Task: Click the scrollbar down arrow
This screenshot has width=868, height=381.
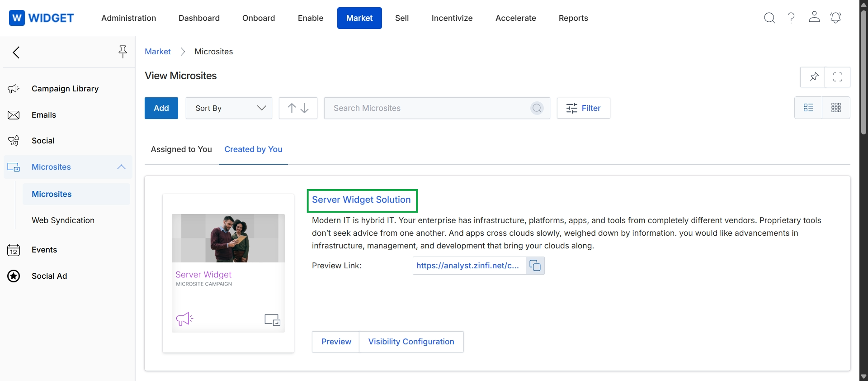Action: pyautogui.click(x=863, y=376)
